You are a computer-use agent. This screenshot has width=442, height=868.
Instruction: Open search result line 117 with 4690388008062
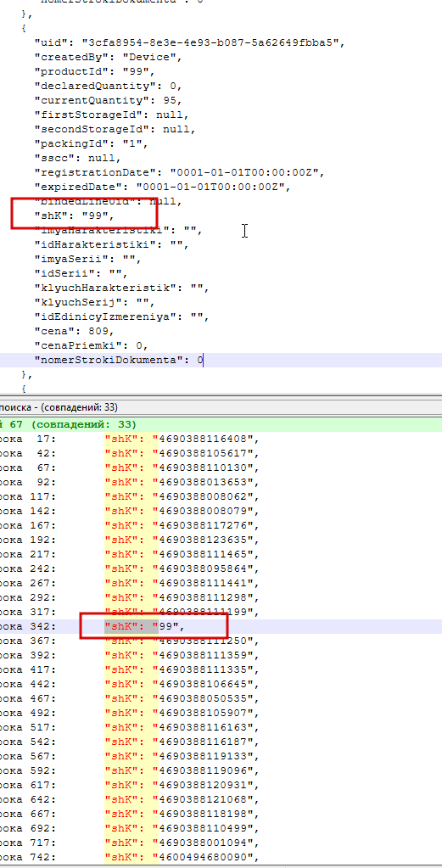click(x=221, y=496)
